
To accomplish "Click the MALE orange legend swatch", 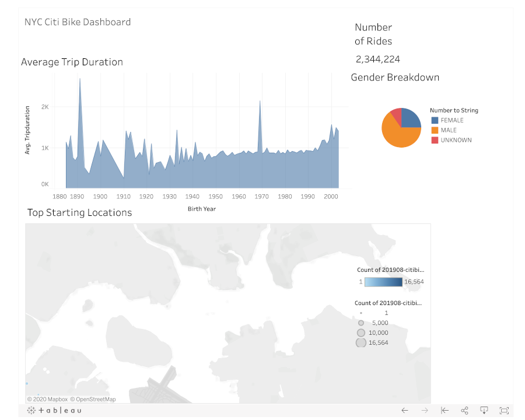I will 435,130.
